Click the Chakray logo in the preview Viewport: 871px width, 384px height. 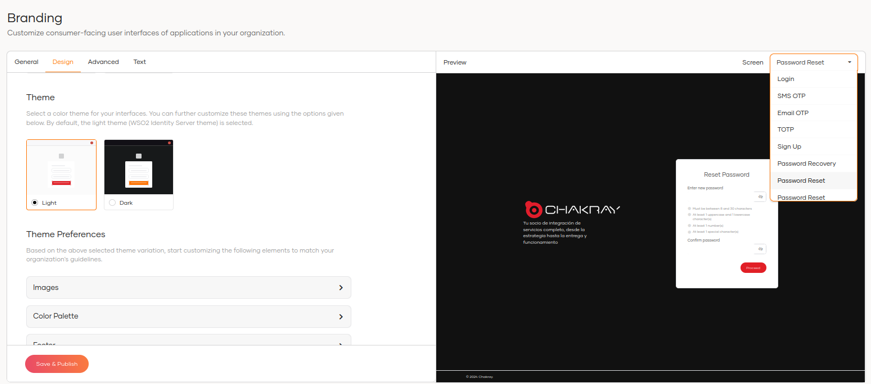coord(572,210)
